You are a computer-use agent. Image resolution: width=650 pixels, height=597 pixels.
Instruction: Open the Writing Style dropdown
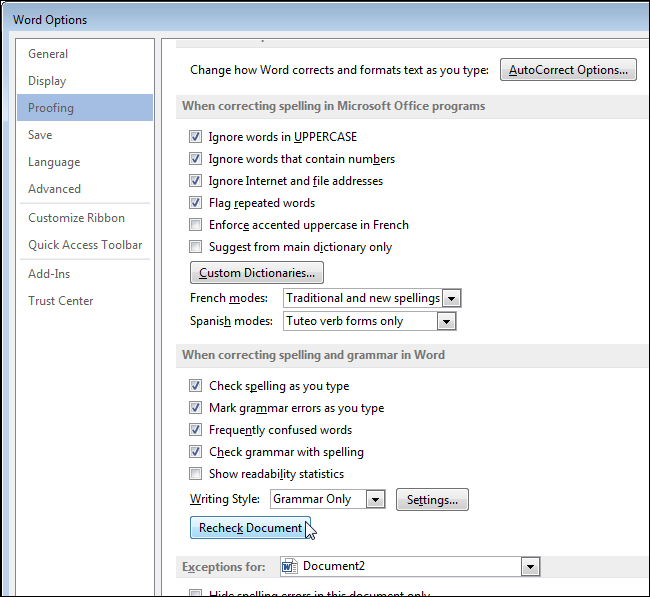tap(375, 499)
